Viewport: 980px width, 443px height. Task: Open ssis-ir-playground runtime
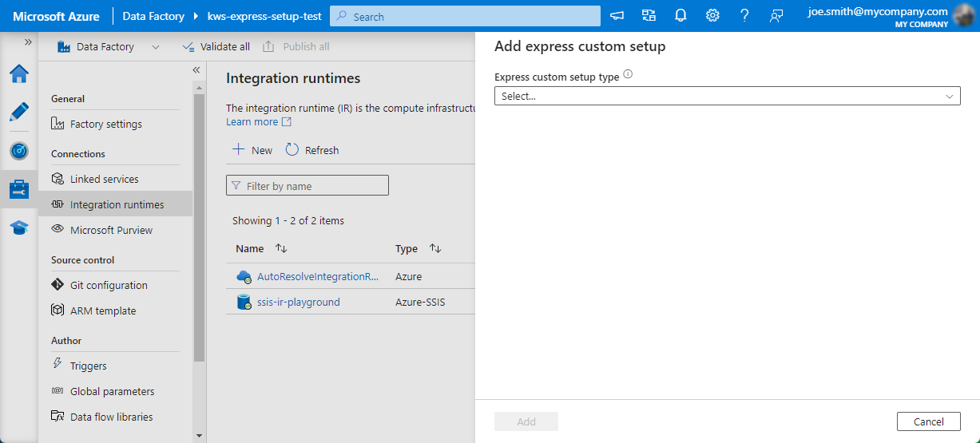tap(299, 303)
